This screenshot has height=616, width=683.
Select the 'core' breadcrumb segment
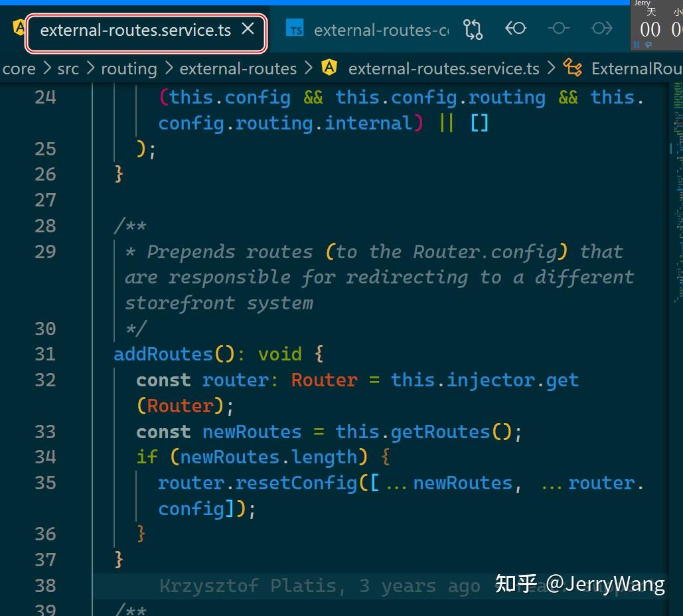click(x=19, y=69)
